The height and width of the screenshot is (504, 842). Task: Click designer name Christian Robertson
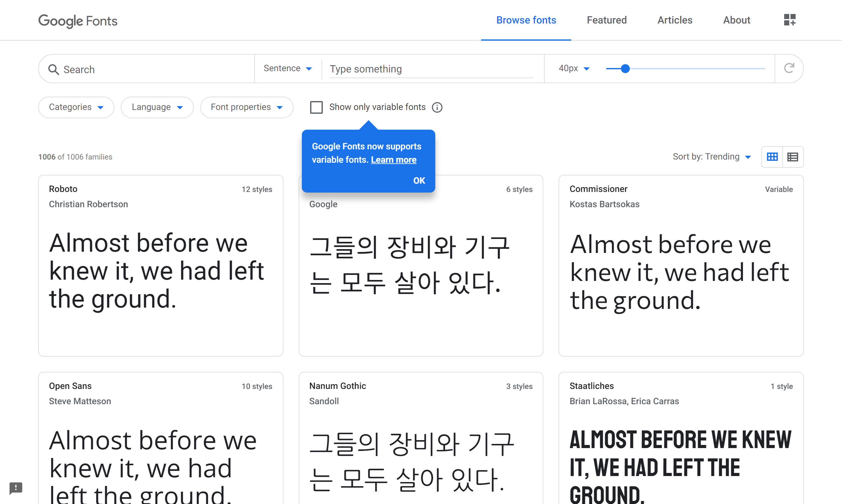pyautogui.click(x=88, y=204)
